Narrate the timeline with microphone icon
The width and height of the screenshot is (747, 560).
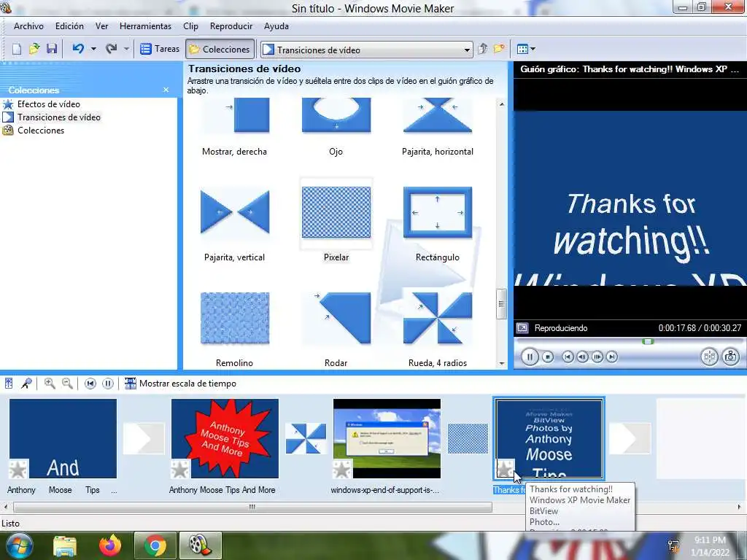27,384
